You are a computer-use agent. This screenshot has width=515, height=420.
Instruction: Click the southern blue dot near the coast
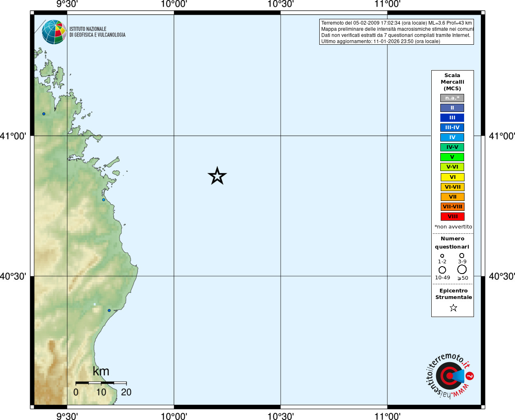coord(109,310)
